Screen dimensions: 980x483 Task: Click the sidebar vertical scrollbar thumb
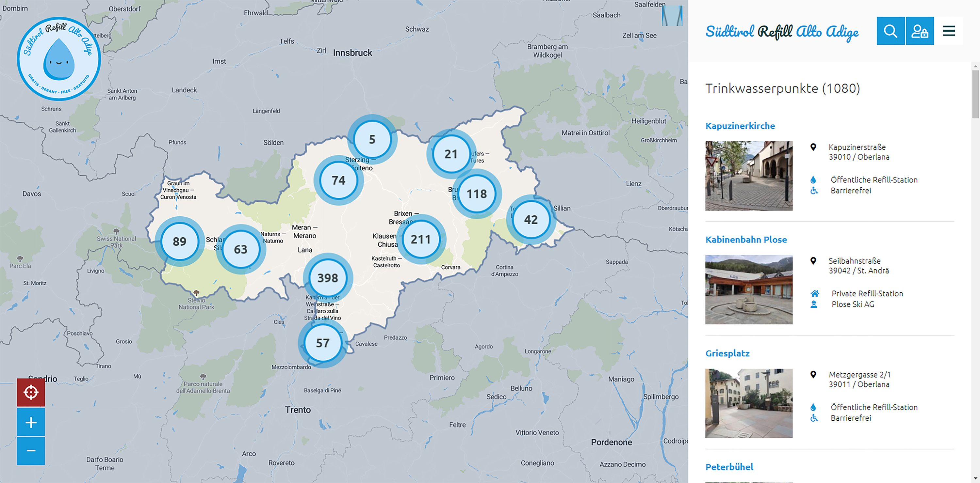coord(975,94)
